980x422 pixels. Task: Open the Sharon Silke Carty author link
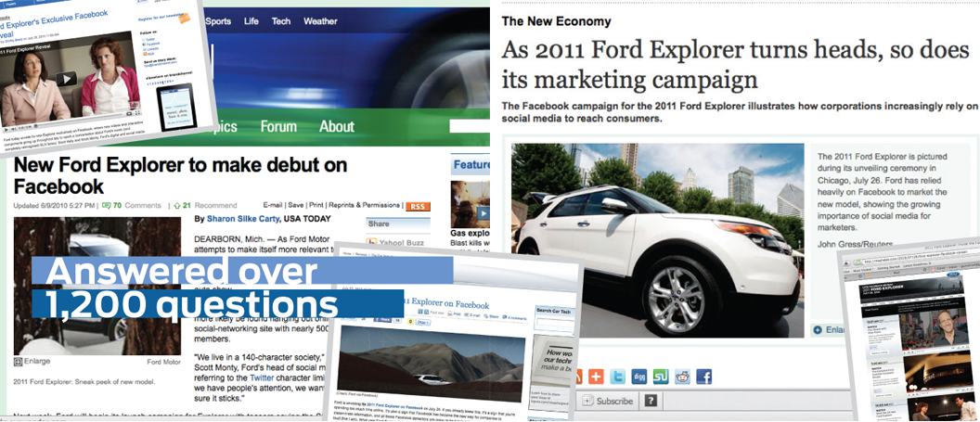coord(244,219)
